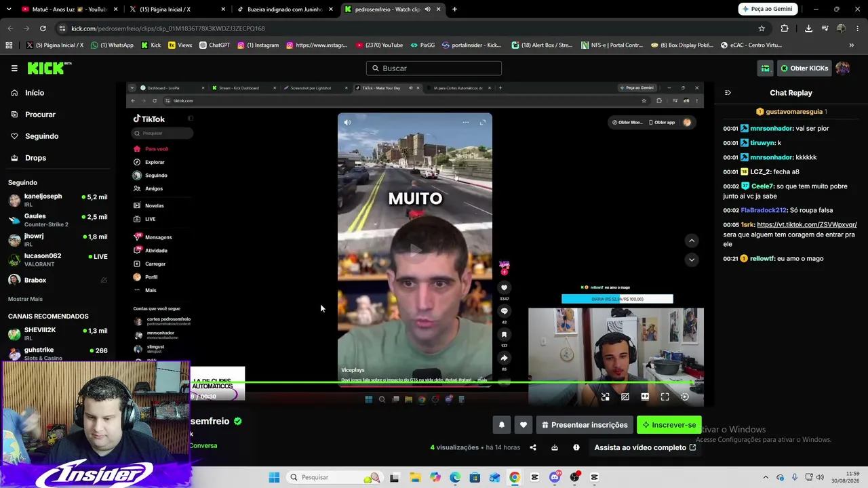The width and height of the screenshot is (868, 488).
Task: Open the Brabox channel in Seguindo
Action: pyautogui.click(x=58, y=280)
